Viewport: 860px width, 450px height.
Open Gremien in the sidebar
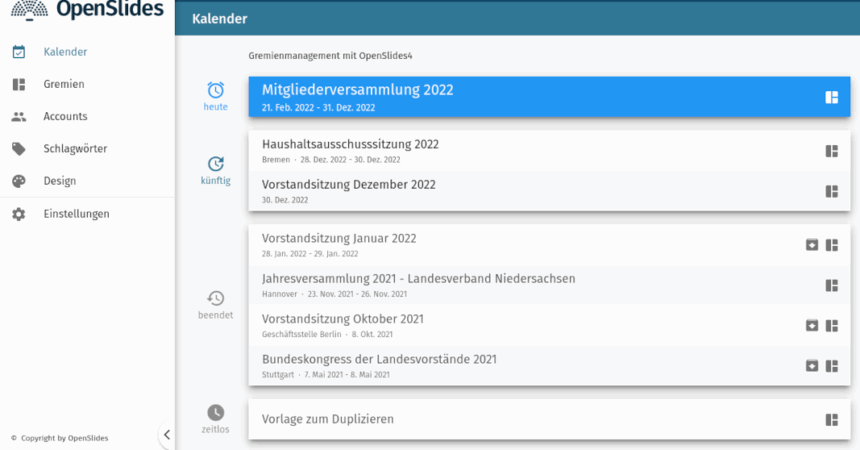(87, 84)
